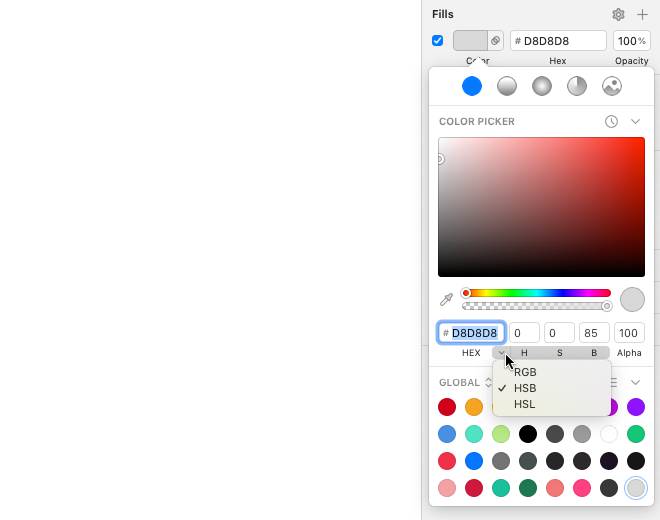Choose HSB in the color model menu

click(x=525, y=388)
